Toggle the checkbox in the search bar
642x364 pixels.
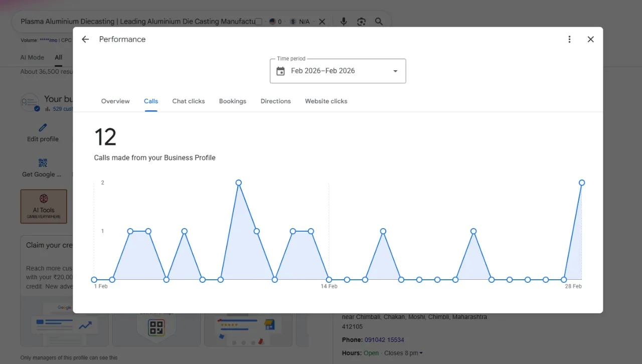258,22
